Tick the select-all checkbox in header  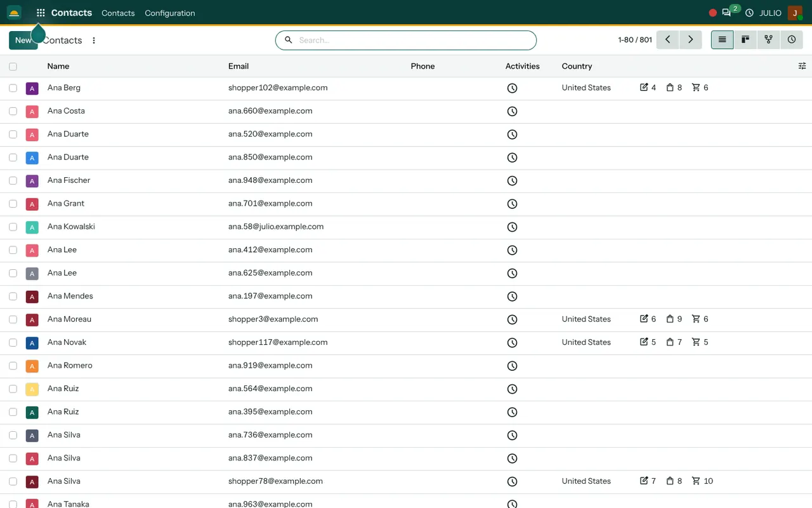[x=13, y=66]
